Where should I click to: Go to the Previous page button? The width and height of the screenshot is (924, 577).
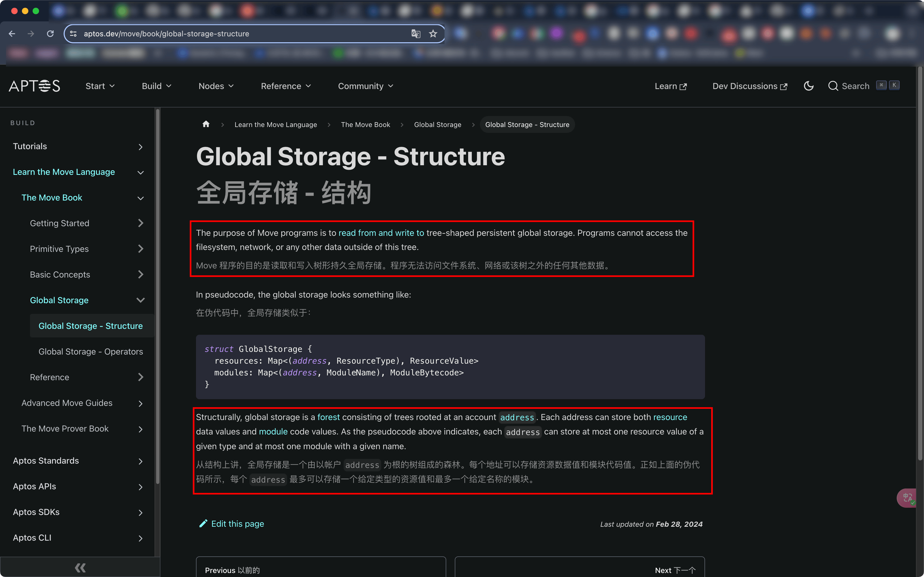(321, 567)
